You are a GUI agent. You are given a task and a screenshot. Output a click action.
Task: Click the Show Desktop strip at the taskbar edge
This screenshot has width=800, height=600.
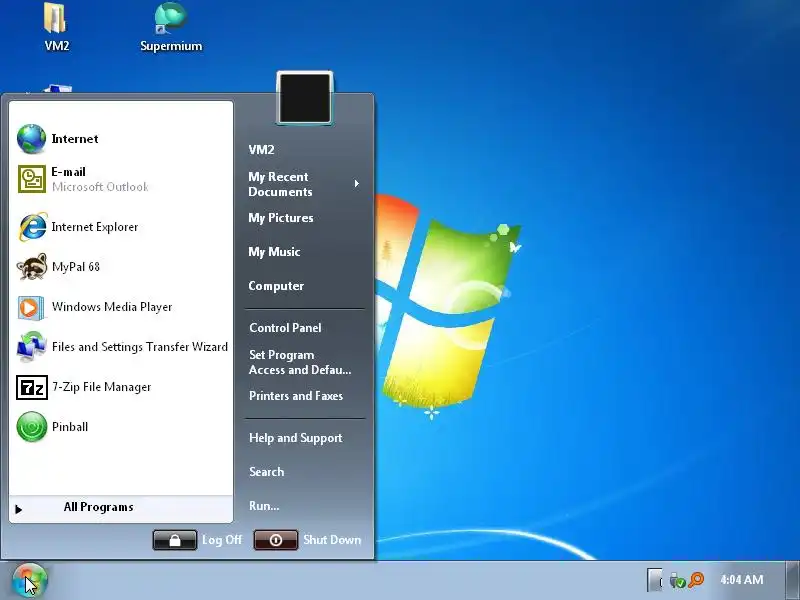(792, 580)
